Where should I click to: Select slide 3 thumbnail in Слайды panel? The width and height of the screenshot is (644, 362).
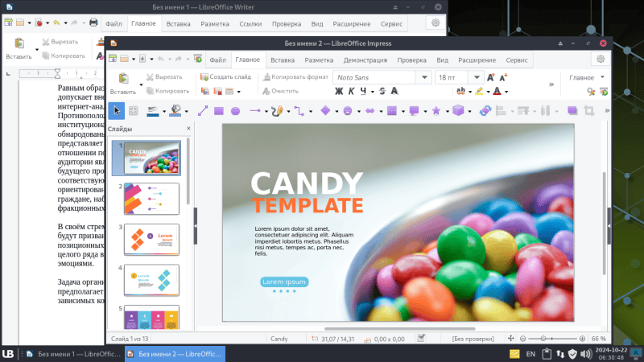(151, 239)
